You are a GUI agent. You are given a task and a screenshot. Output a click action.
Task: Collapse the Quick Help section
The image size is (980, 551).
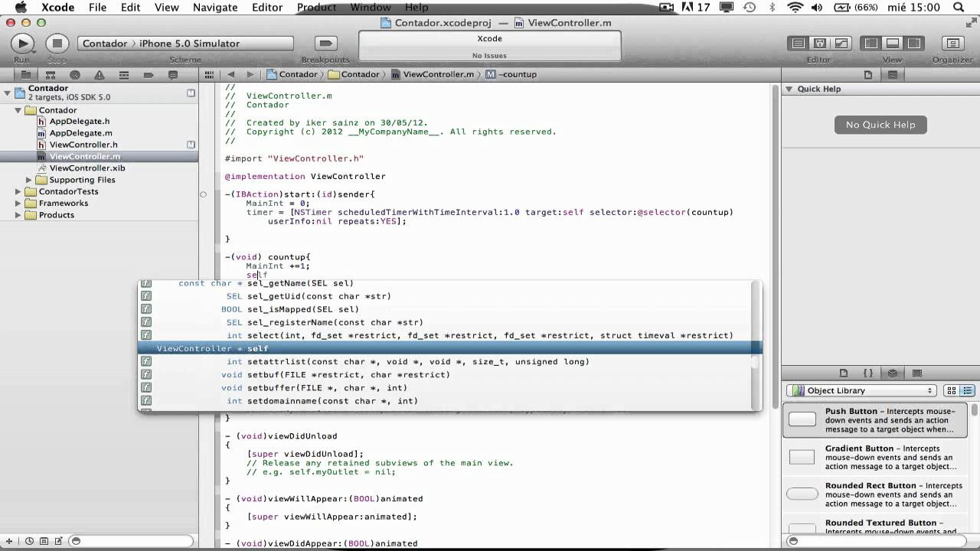[x=789, y=89]
